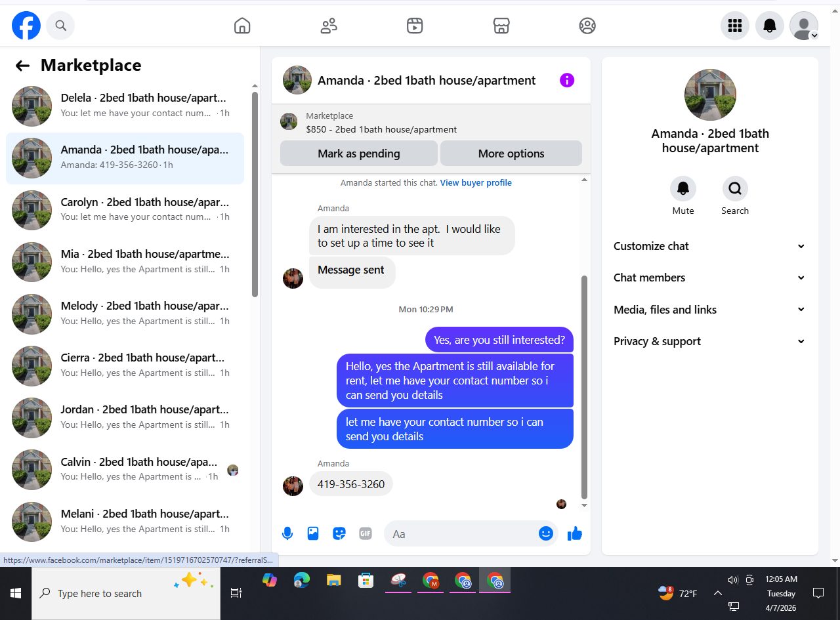This screenshot has width=840, height=620.
Task: Expand the Chat members section
Action: pos(709,278)
